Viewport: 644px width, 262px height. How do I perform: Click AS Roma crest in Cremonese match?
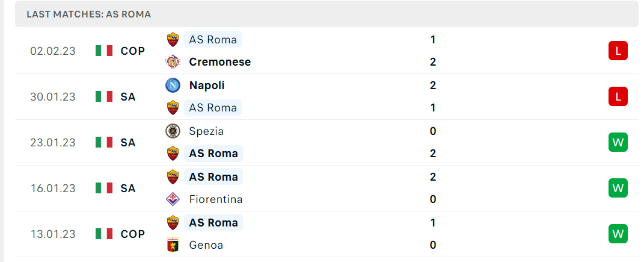click(x=173, y=40)
